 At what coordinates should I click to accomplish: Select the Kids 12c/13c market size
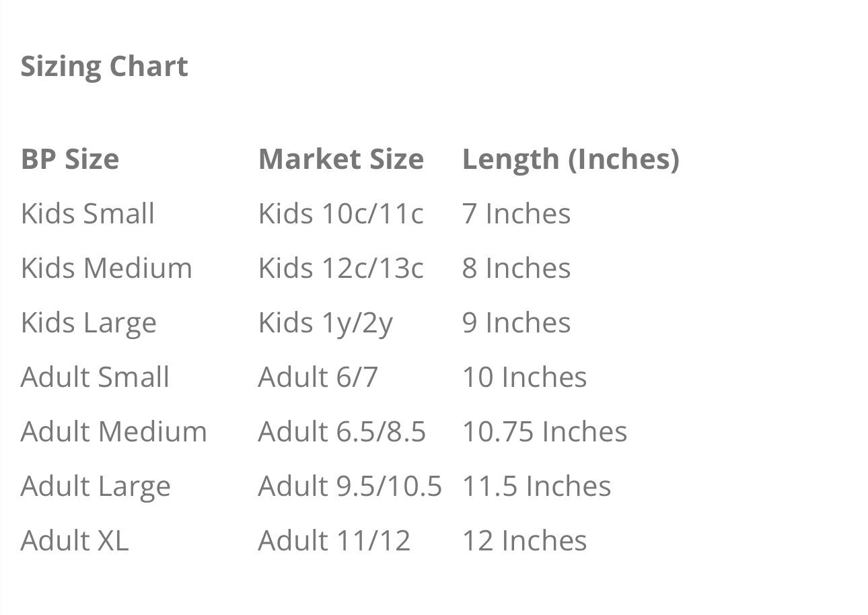pyautogui.click(x=341, y=268)
